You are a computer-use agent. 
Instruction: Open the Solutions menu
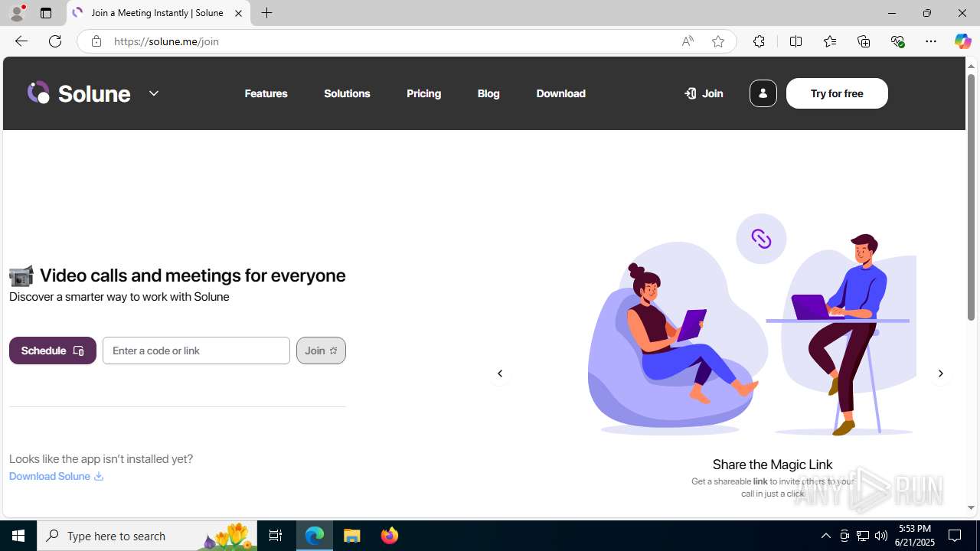pyautogui.click(x=347, y=93)
